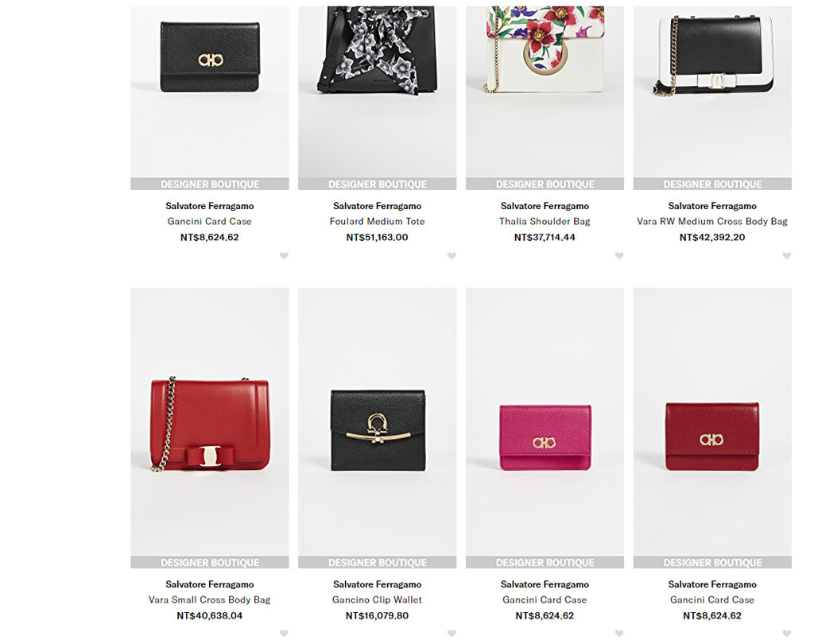Click the Gancino Clip Wallet name link
The width and height of the screenshot is (814, 644).
(378, 599)
